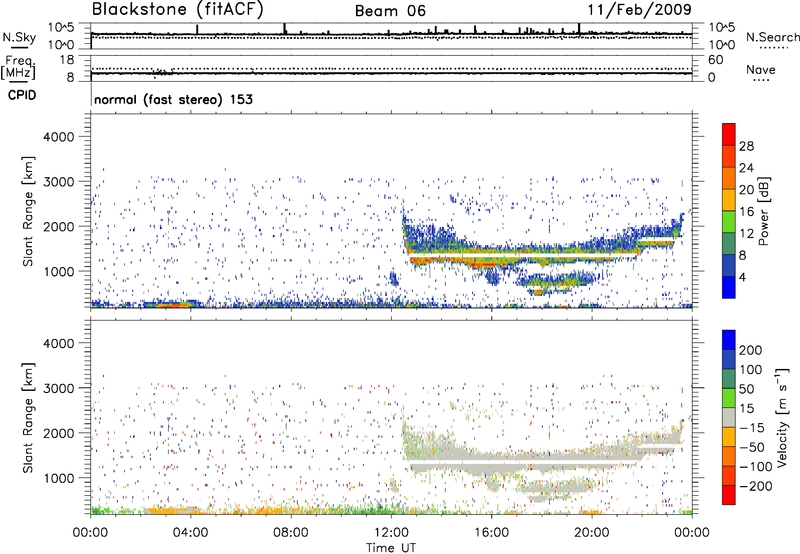Click the "3000" tick in the power panel

pos(58,182)
